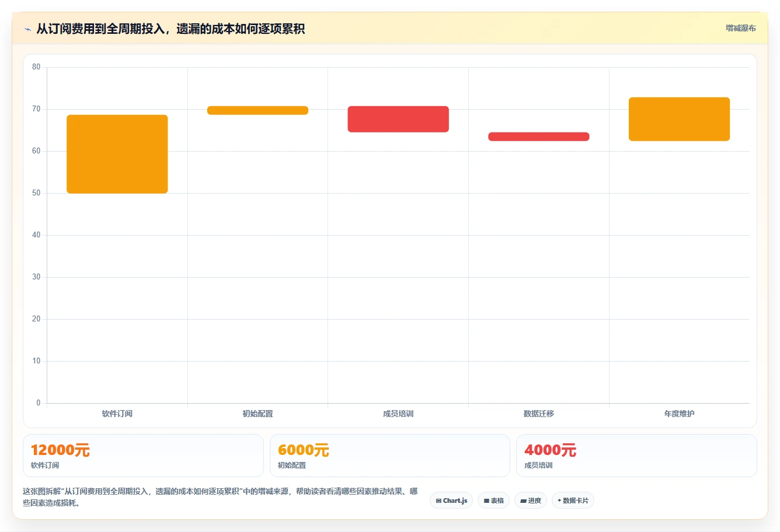Click the 12000元 软件订阅 data card
Viewport: 780px width, 532px height.
[143, 456]
